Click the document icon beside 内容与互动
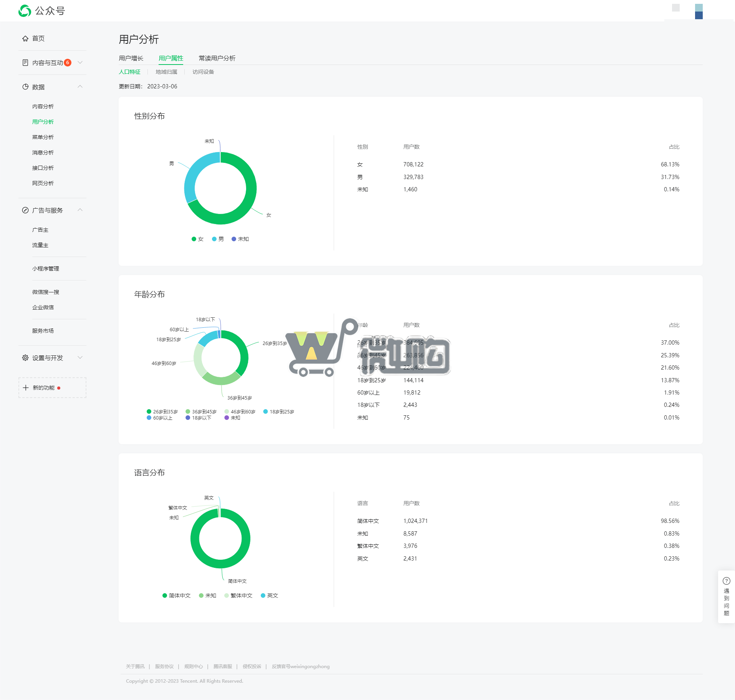Screen dimensions: 735x700 click(x=25, y=63)
